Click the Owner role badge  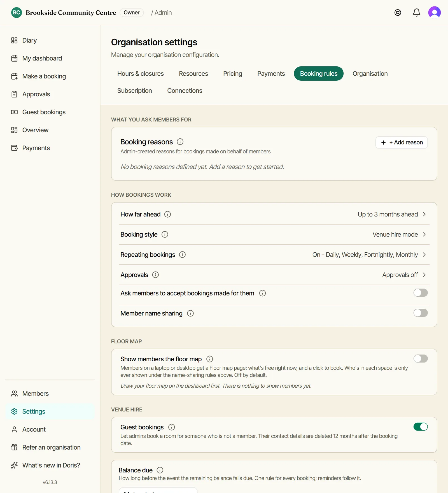point(132,13)
